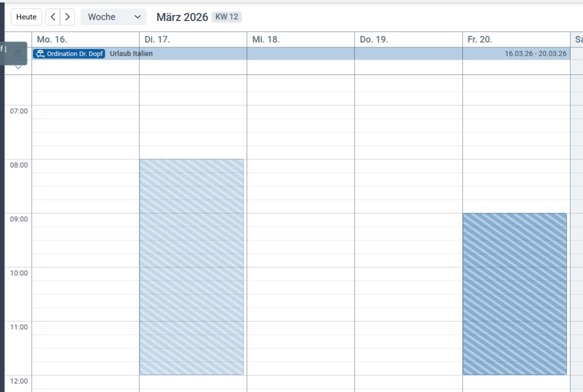Go to previous week with left arrow
Image resolution: width=583 pixels, height=392 pixels.
coord(53,17)
